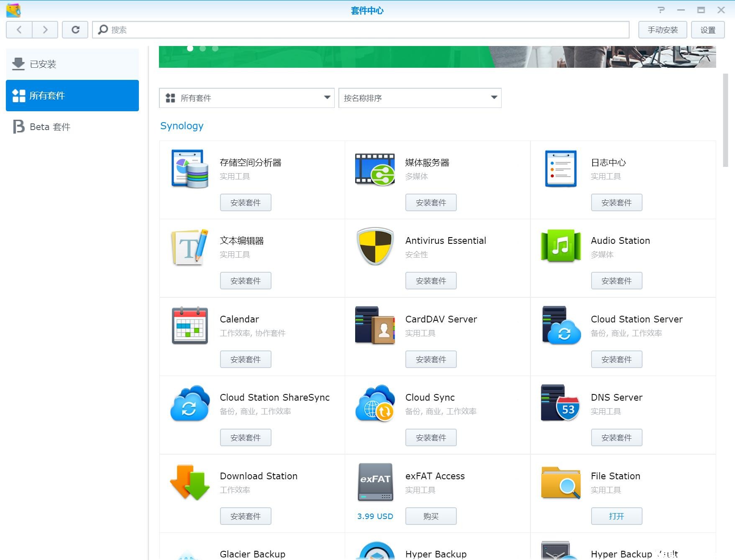Select the Log Center (日志中心) icon
Viewport: 735px width, 560px height.
coord(561,168)
